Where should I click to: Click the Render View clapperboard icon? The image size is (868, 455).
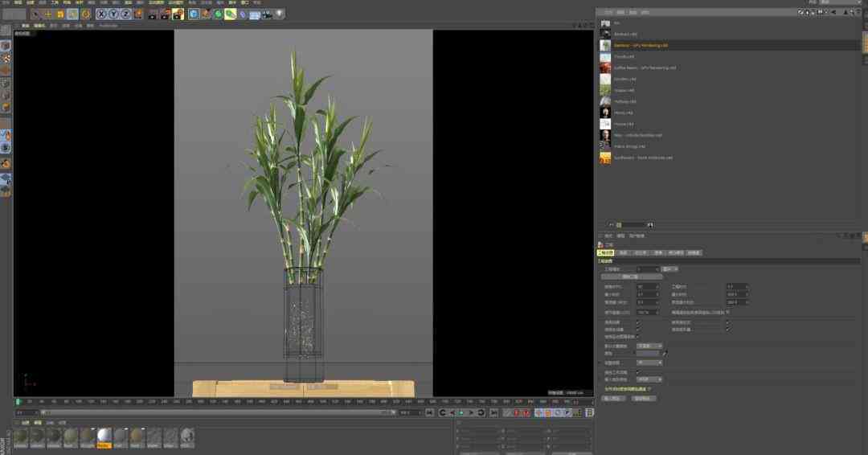pos(153,14)
